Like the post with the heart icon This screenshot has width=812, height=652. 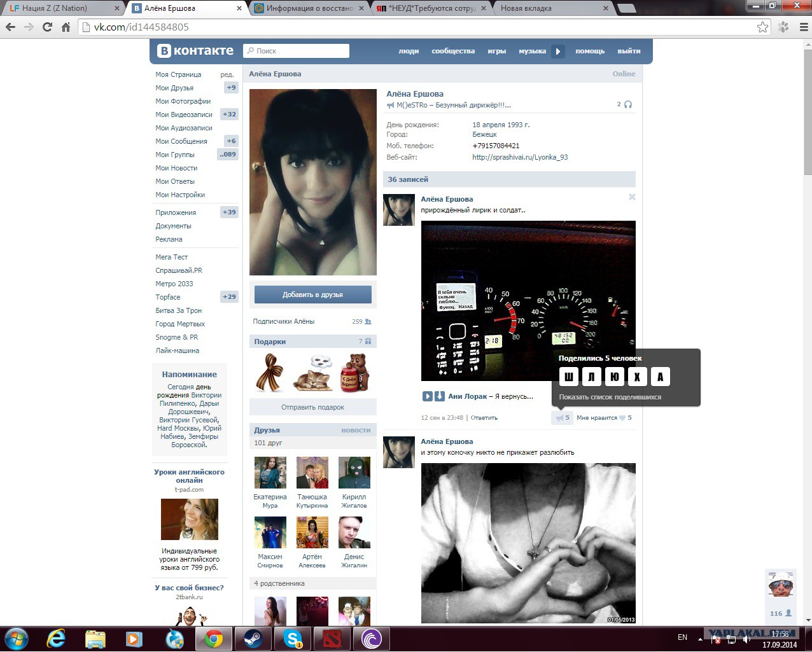click(622, 418)
